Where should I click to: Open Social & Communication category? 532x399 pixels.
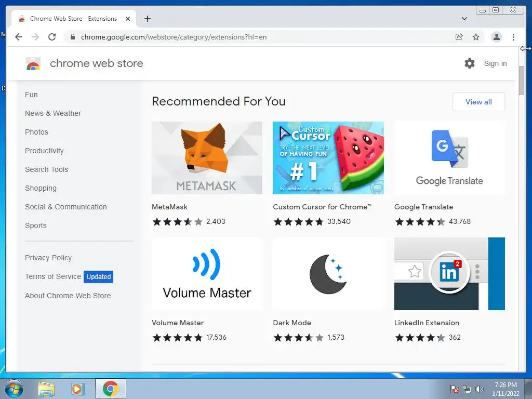[66, 207]
